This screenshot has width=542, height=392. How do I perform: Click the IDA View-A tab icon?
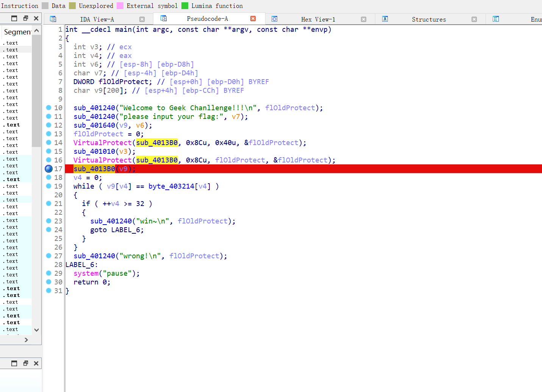pyautogui.click(x=53, y=19)
